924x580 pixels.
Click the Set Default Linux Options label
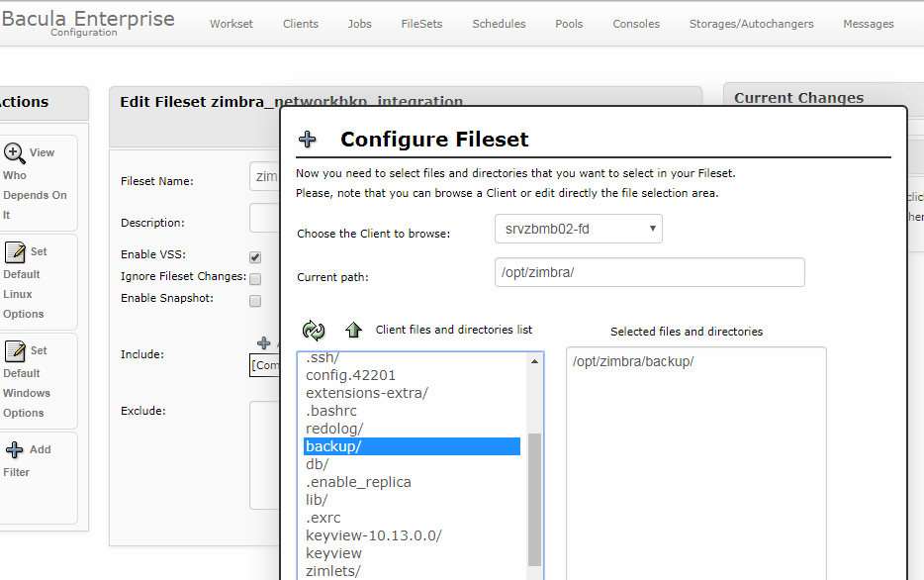[x=25, y=283]
